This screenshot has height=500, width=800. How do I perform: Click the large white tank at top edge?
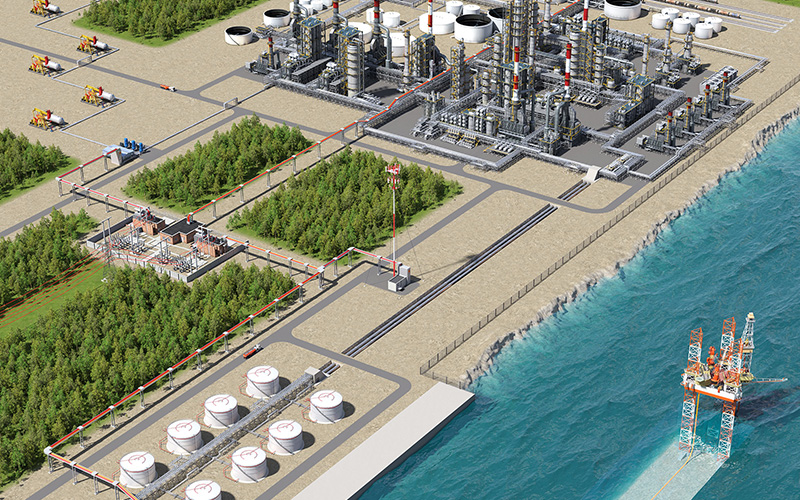622,8
